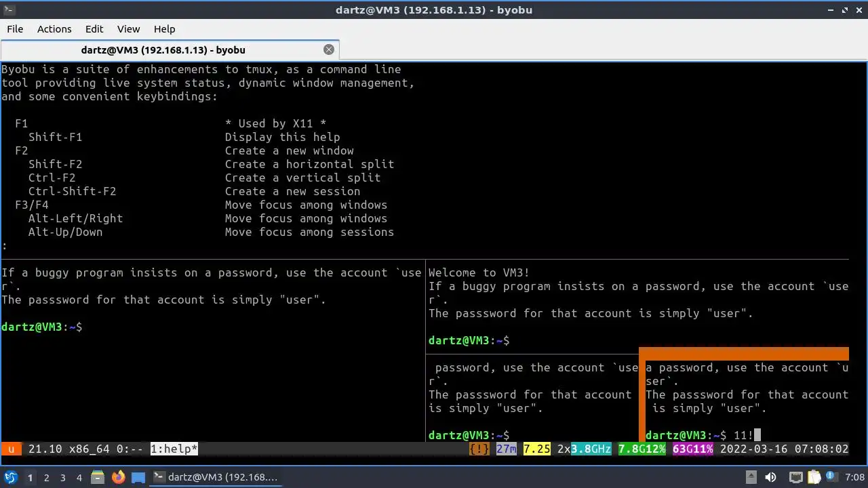Click the 'Ctrl-F2' keybinding text

tap(52, 178)
